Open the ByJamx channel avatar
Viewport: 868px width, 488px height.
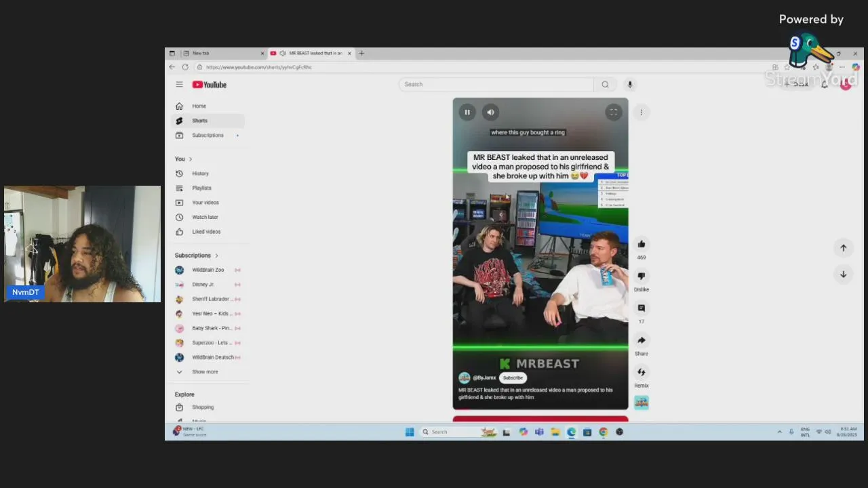point(464,378)
